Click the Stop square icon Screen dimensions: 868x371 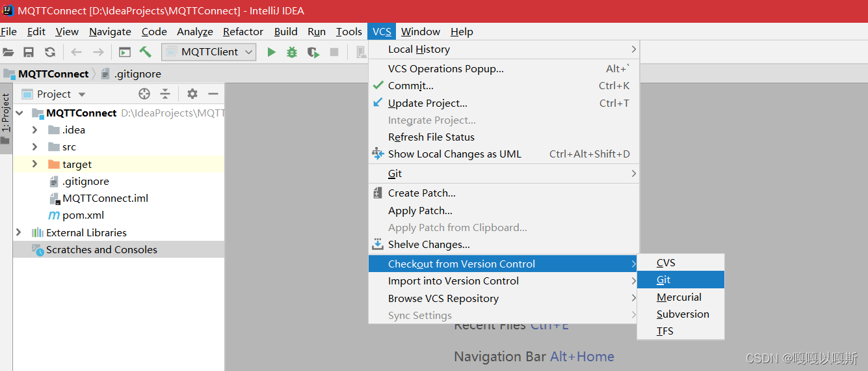coord(334,52)
